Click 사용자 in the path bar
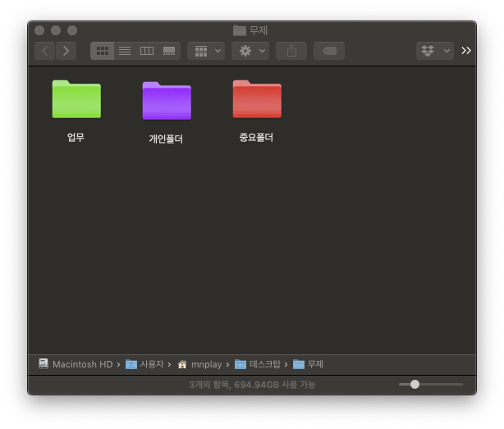 (144, 364)
